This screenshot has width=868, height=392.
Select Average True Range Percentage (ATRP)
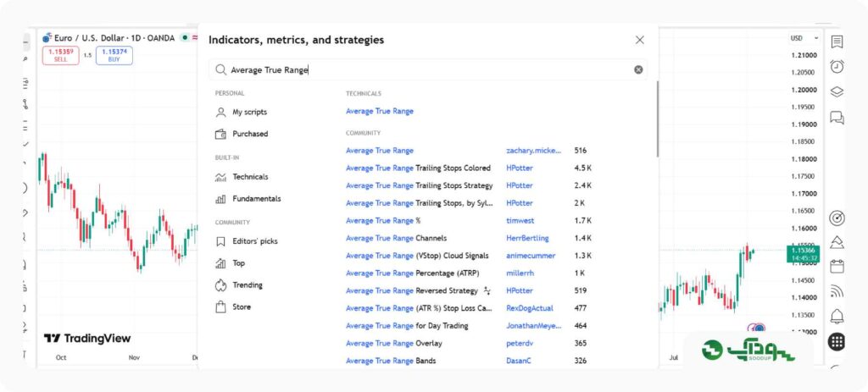click(x=413, y=273)
